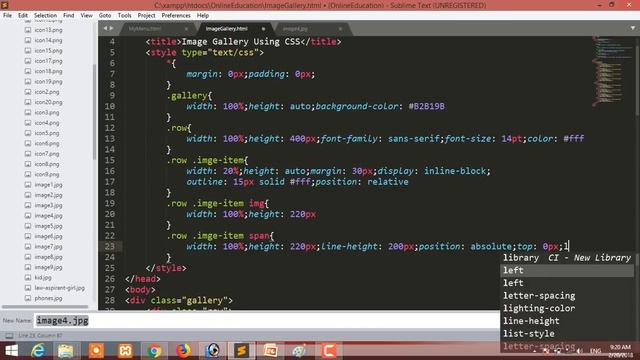The height and width of the screenshot is (360, 640).
Task: Click the file icon beside icon15.png
Action: click(28, 51)
